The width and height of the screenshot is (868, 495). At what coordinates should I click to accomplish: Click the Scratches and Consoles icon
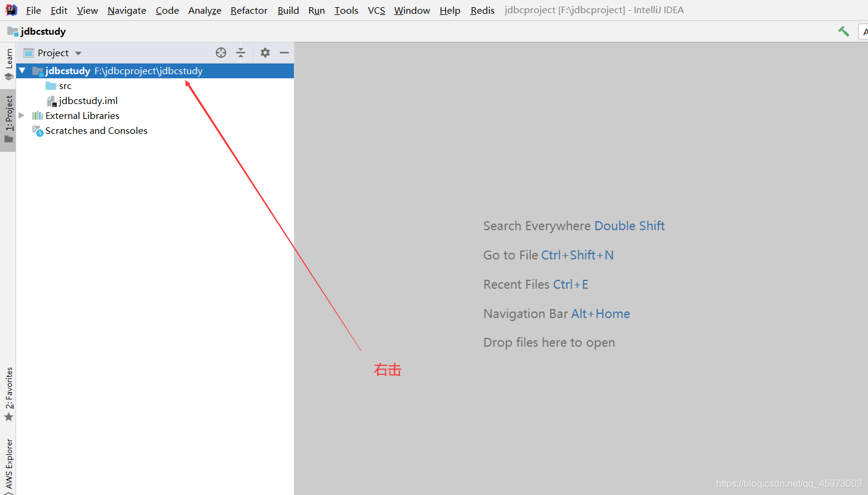tap(38, 131)
